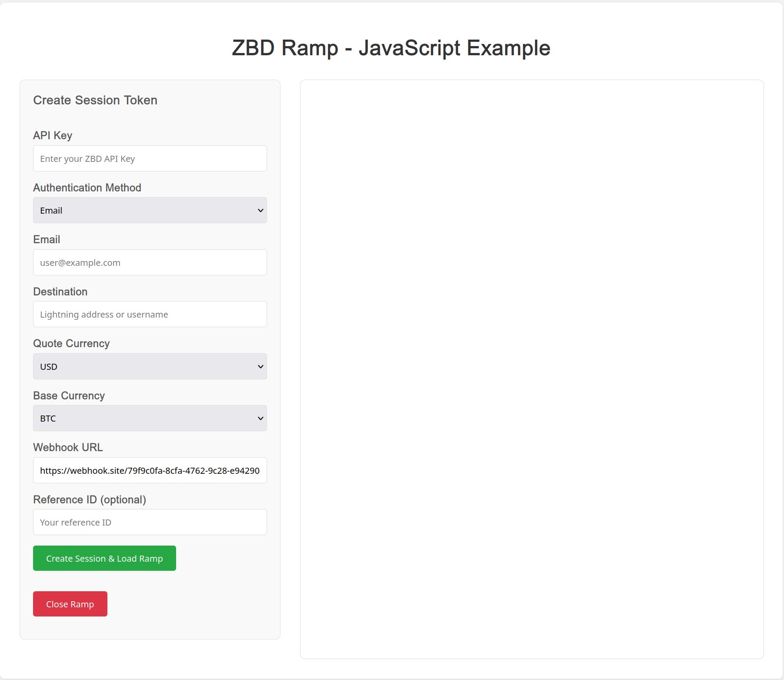
Task: Click the API Key input field
Action: (150, 158)
